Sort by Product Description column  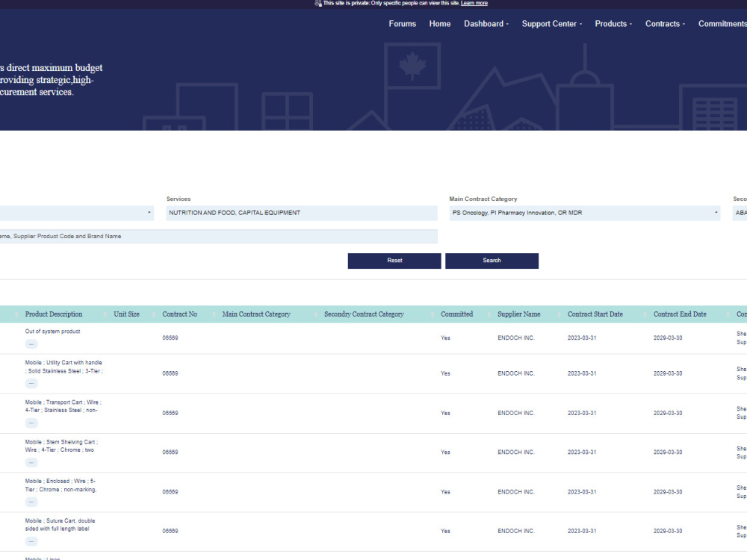[x=53, y=314]
